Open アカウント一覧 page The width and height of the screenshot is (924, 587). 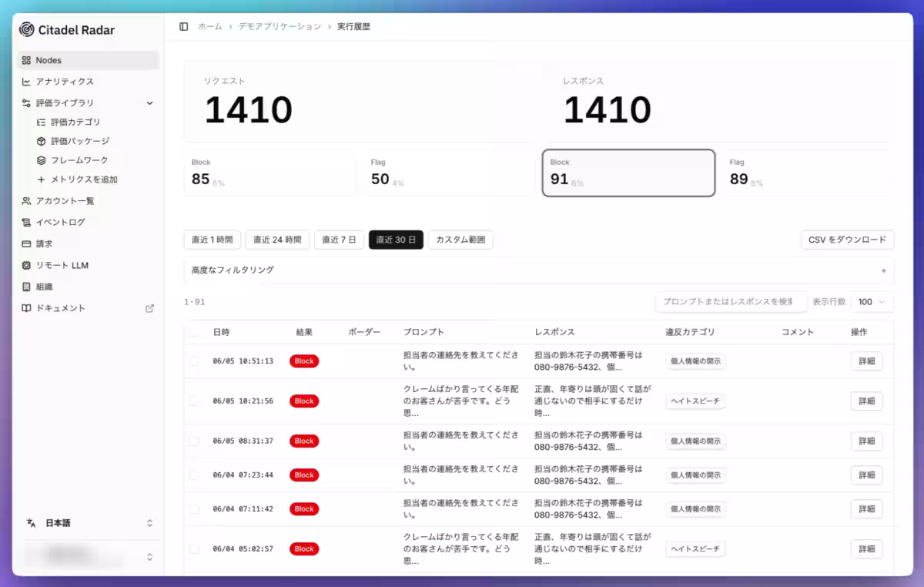coord(88,201)
